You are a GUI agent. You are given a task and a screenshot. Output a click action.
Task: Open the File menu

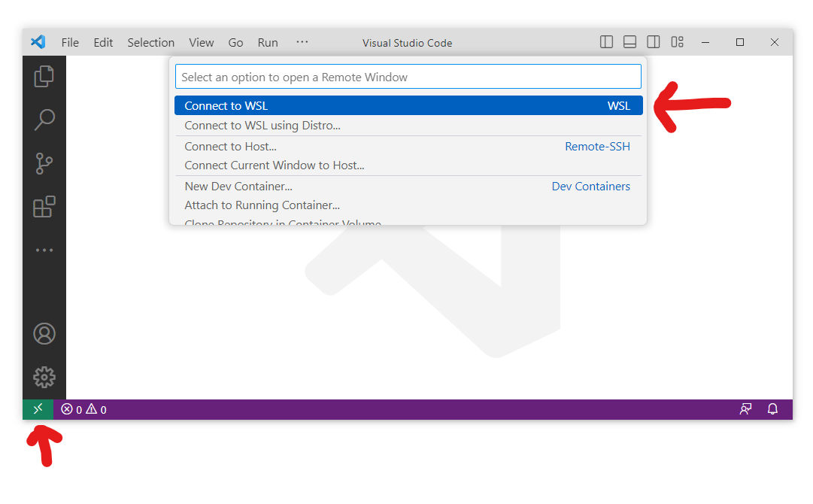click(70, 43)
